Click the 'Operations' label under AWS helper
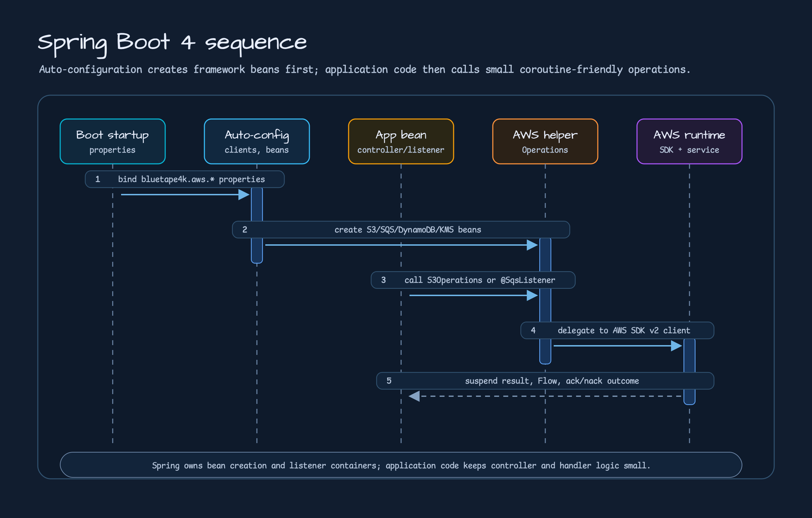The width and height of the screenshot is (812, 518). (x=545, y=150)
